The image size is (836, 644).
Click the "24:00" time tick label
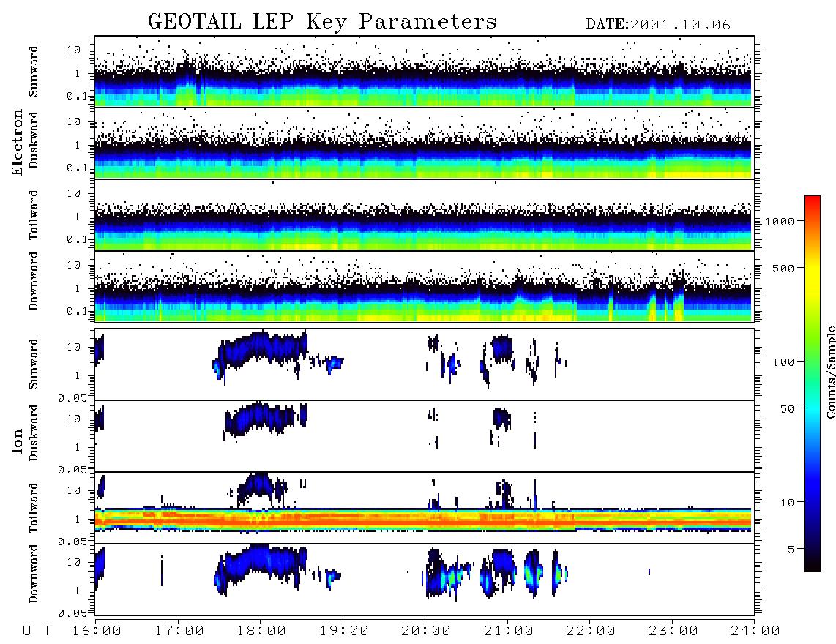click(x=756, y=632)
